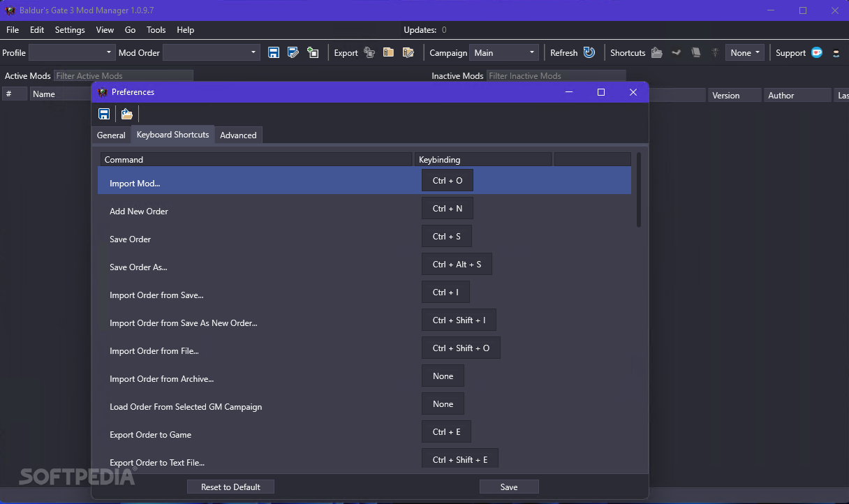
Task: Select the 'Save Order As...' command row
Action: [x=364, y=264]
